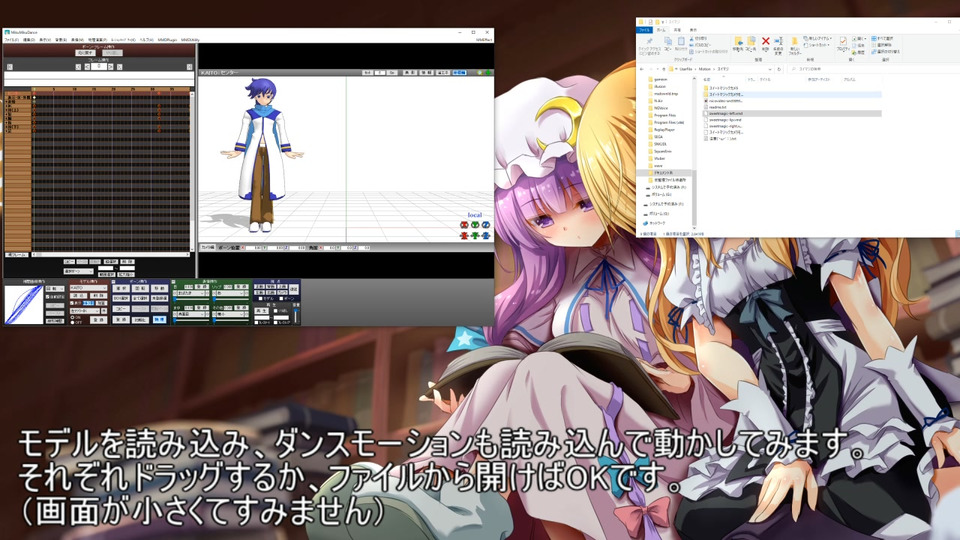
Task: Select the green Y-axis move icon in viewport
Action: click(475, 236)
